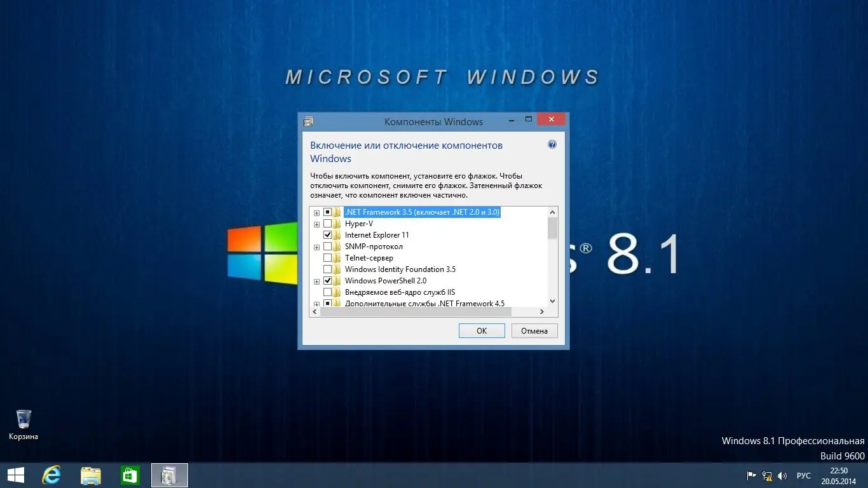868x488 pixels.
Task: Click the .NET Framework 3.5 folder icon
Action: 337,212
